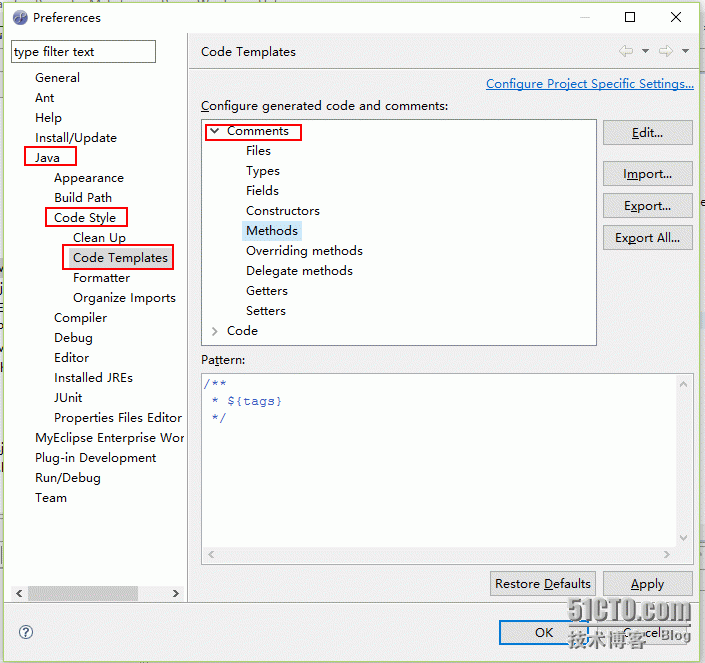Select MyEclipse Enterprise Workbench entry
Screen dimensions: 705x663
point(109,438)
